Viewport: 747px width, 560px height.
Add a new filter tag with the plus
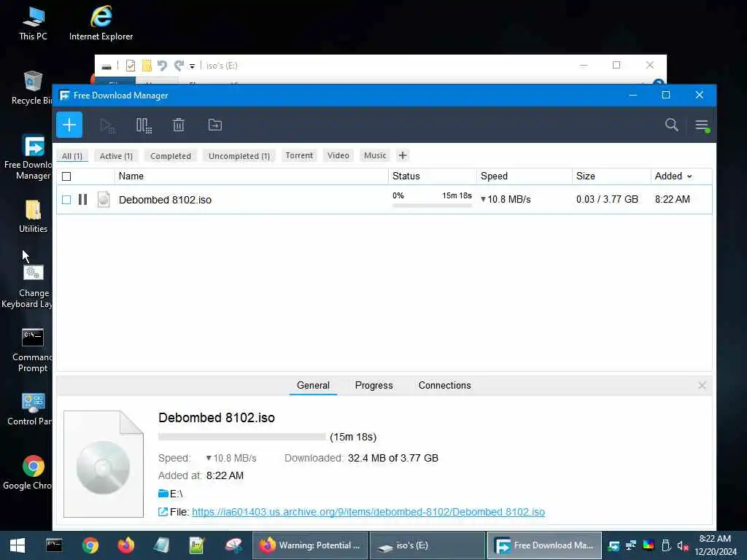click(x=403, y=156)
